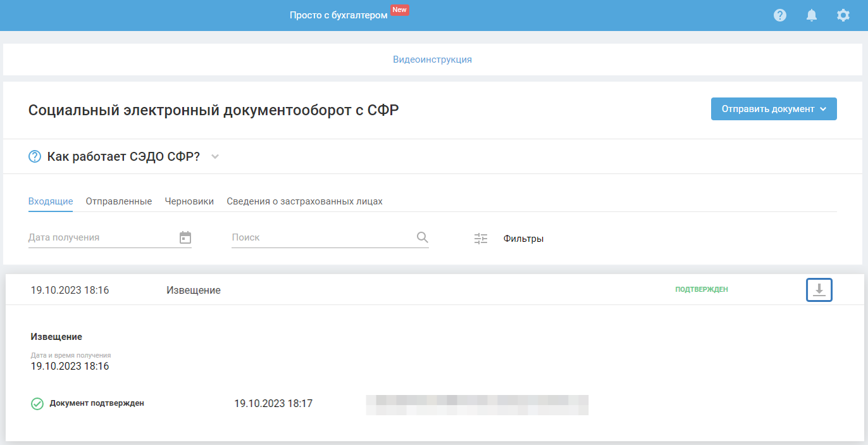Image resolution: width=868 pixels, height=445 pixels.
Task: Click green checkmark icon near Документ подтвержден
Action: coord(37,403)
